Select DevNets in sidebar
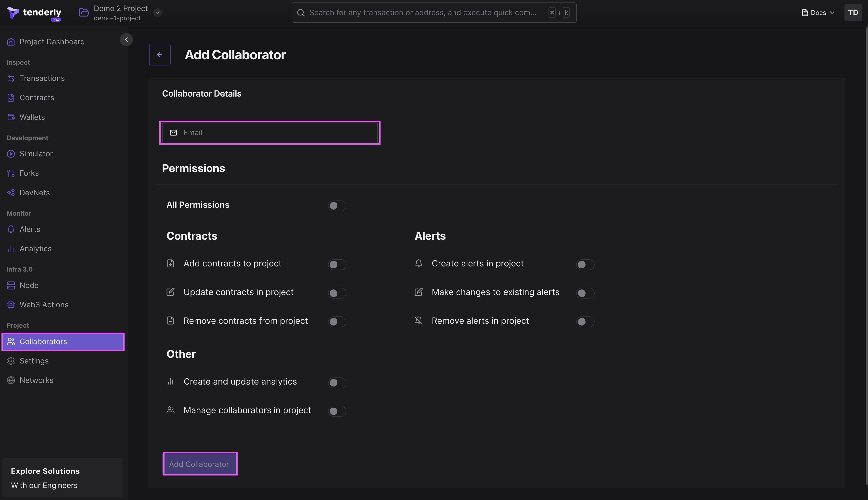This screenshot has width=868, height=500. pos(63,193)
